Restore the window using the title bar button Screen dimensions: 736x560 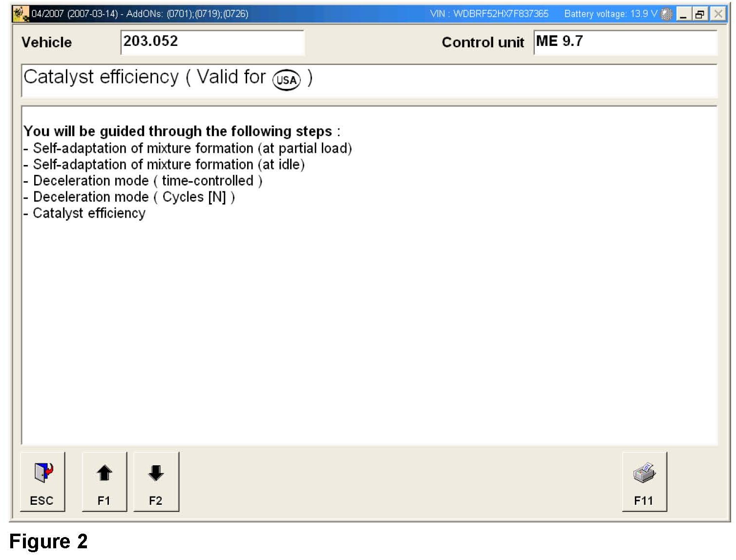tap(699, 14)
